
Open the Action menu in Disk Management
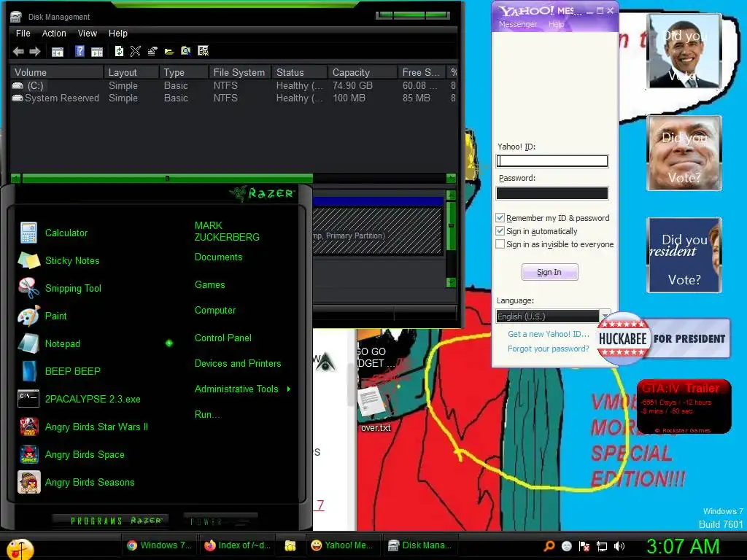click(x=54, y=34)
